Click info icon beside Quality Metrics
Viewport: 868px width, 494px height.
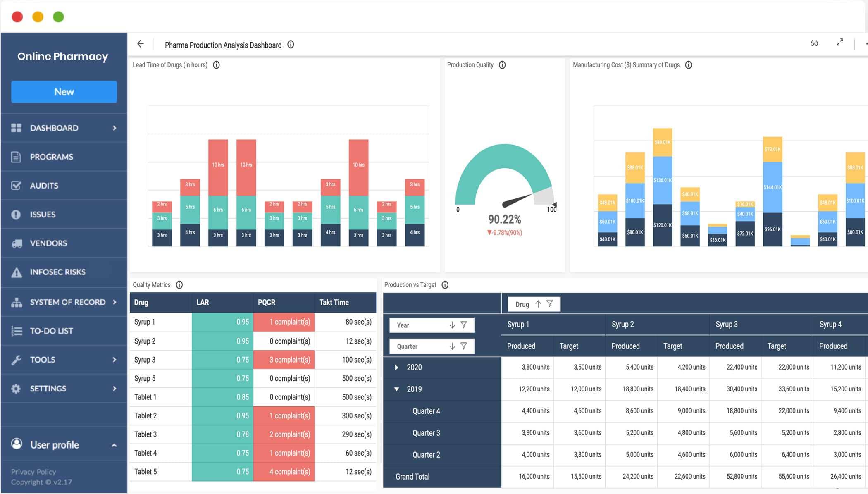coord(179,285)
